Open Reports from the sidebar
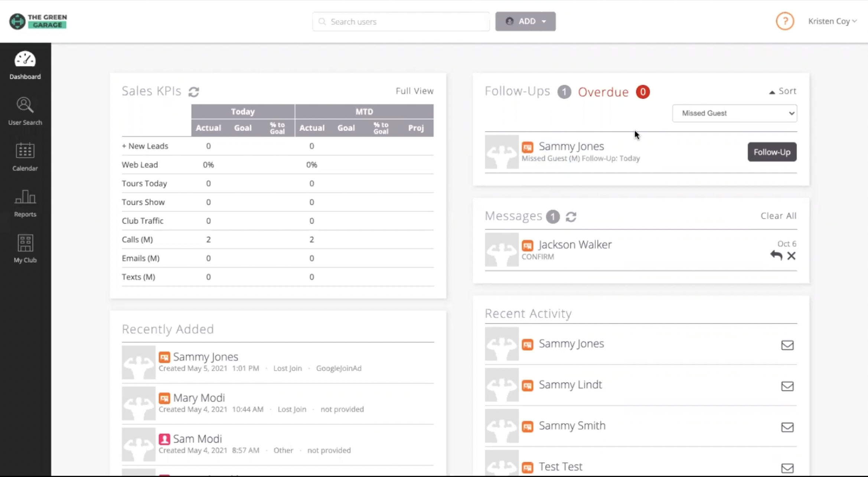 (25, 202)
